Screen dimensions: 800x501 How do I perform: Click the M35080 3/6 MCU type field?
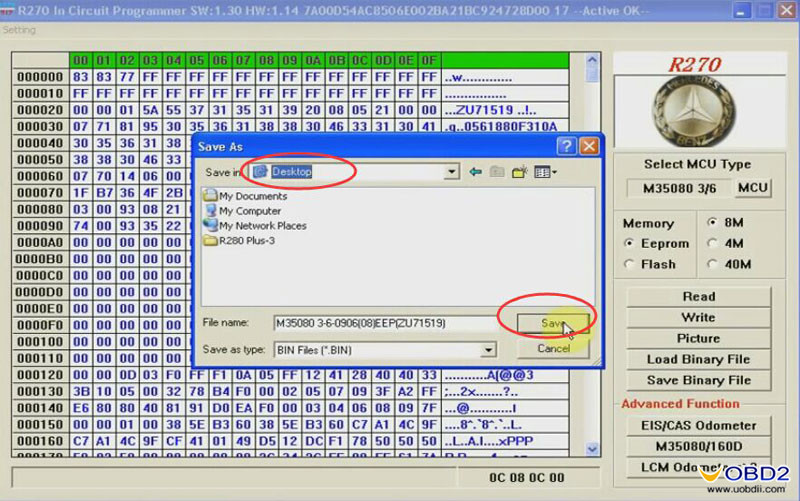click(x=679, y=188)
